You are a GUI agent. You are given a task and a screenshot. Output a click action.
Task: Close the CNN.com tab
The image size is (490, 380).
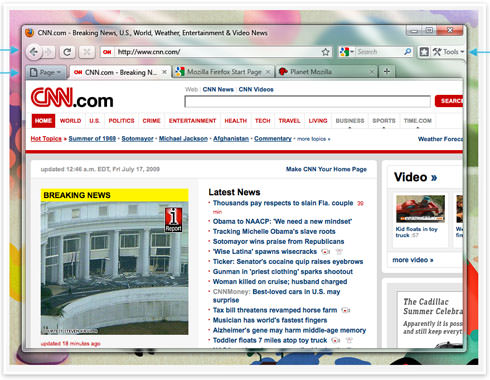164,72
